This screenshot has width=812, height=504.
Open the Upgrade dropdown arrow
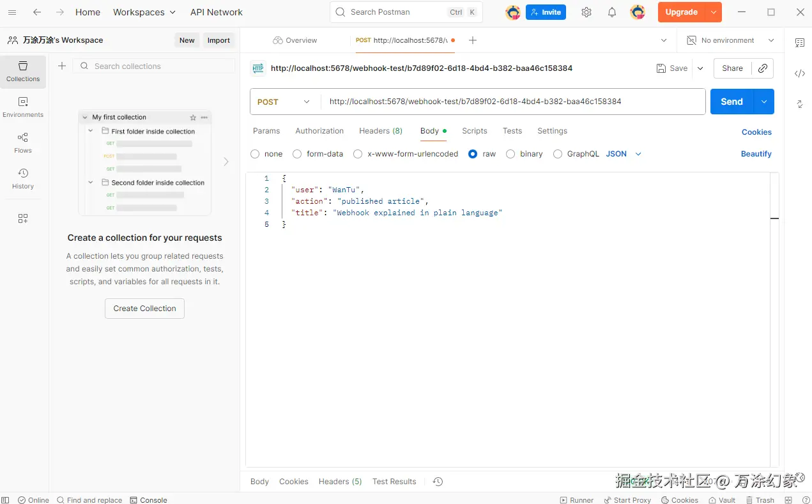pos(714,12)
